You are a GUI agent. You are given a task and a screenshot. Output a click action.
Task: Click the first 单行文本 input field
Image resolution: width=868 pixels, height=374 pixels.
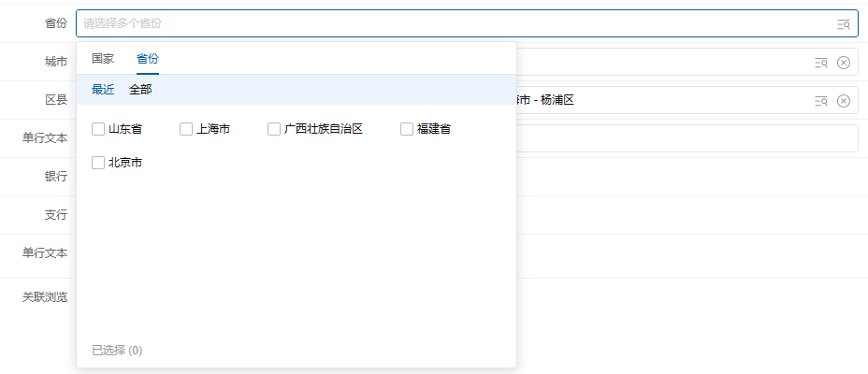(687, 138)
